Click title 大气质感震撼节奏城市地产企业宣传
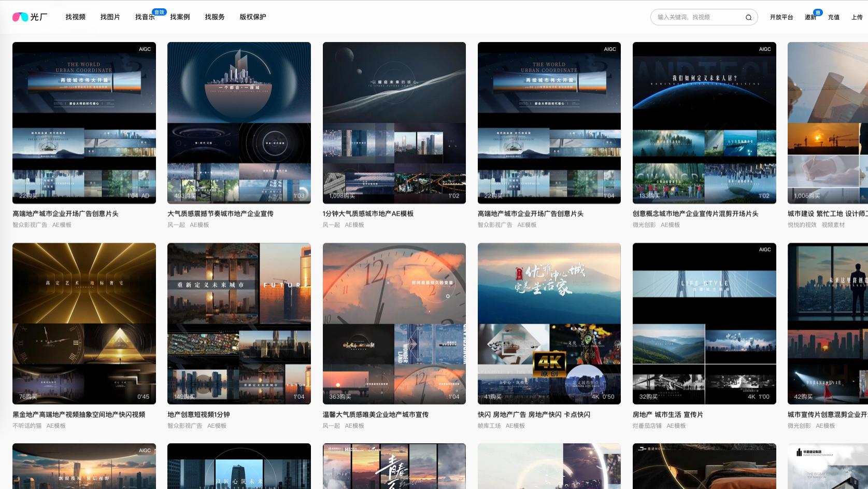The height and width of the screenshot is (489, 868). (220, 214)
